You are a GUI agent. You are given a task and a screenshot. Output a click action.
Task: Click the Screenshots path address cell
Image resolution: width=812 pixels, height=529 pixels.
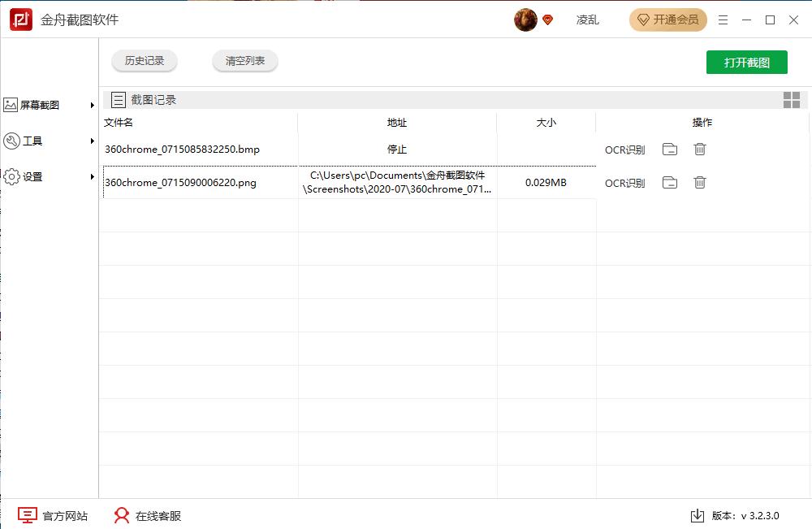point(397,182)
